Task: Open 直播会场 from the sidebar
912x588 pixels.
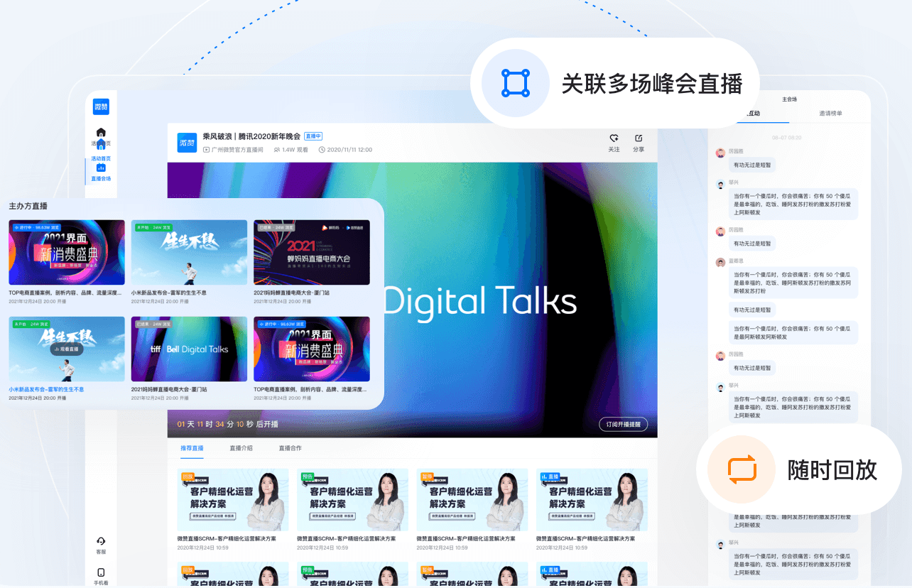Action: pos(101,172)
